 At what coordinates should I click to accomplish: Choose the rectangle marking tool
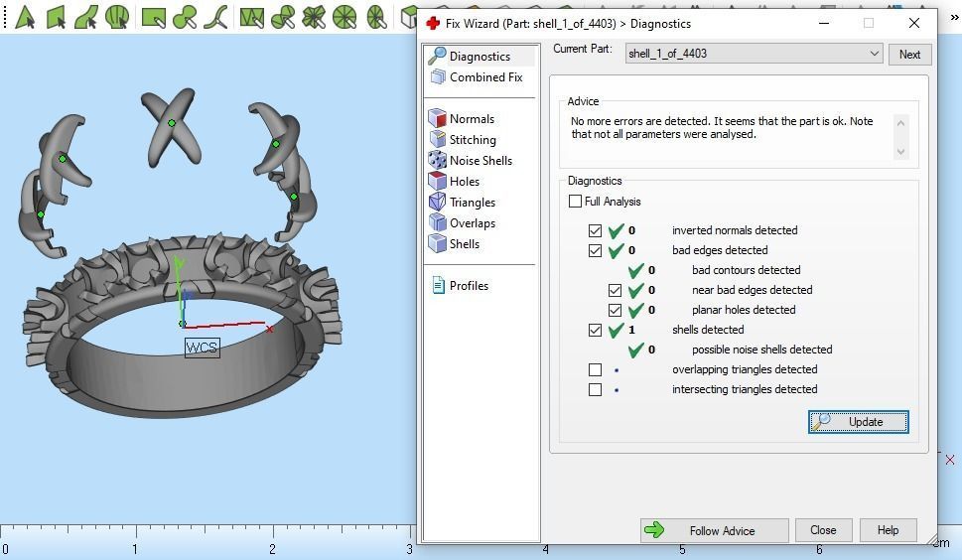pos(153,17)
